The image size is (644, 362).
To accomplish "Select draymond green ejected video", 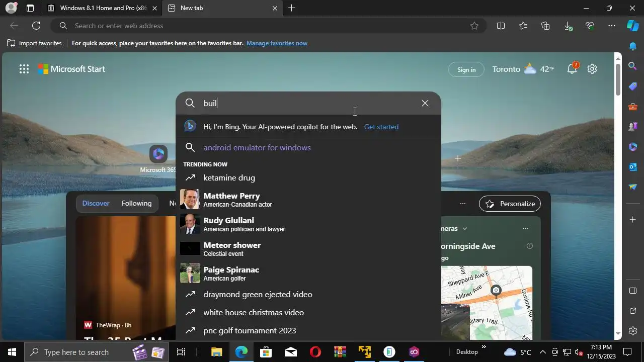I will tap(308, 294).
